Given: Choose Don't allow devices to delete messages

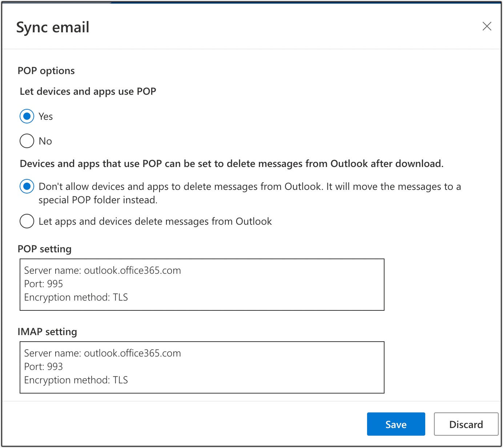Looking at the screenshot, I should (27, 187).
